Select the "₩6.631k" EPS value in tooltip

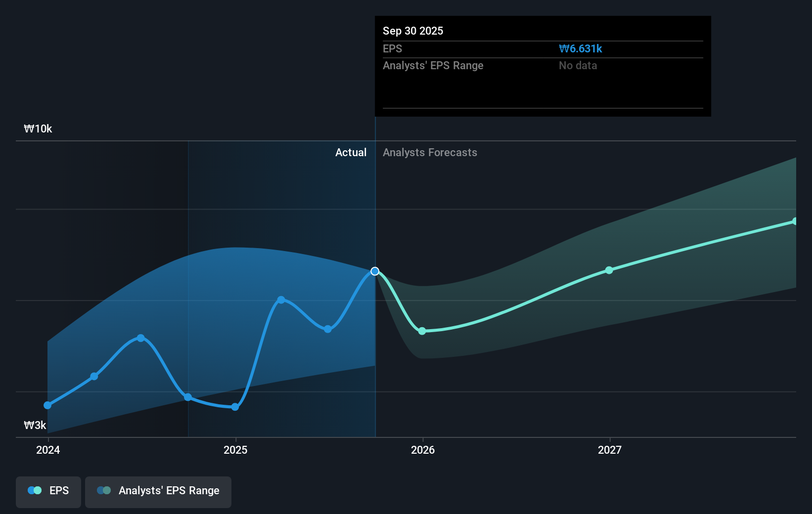click(x=581, y=48)
